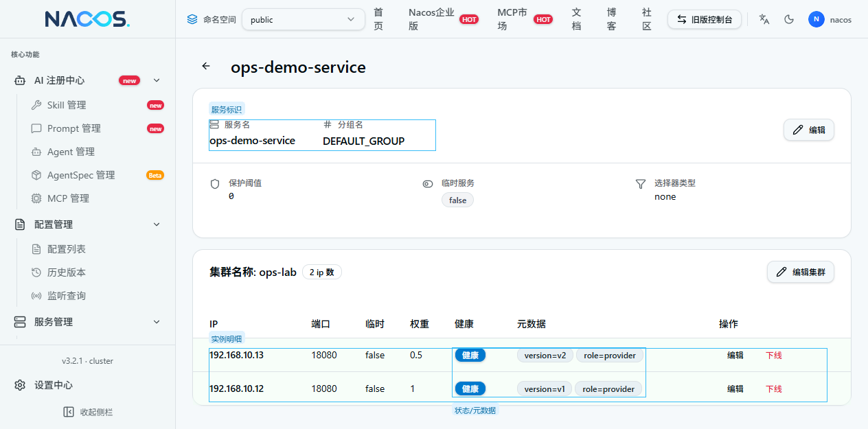This screenshot has width=868, height=429.
Task: Collapse the 服务管理 section chevron
Action: (157, 322)
